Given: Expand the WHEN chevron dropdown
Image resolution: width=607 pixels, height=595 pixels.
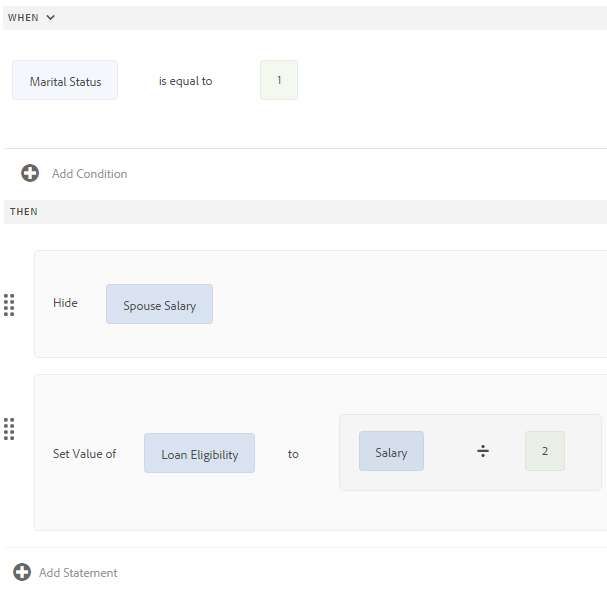Looking at the screenshot, I should tap(51, 18).
